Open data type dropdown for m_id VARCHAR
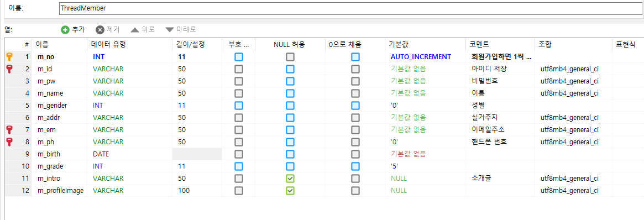The height and width of the screenshot is (220, 644). [x=108, y=69]
